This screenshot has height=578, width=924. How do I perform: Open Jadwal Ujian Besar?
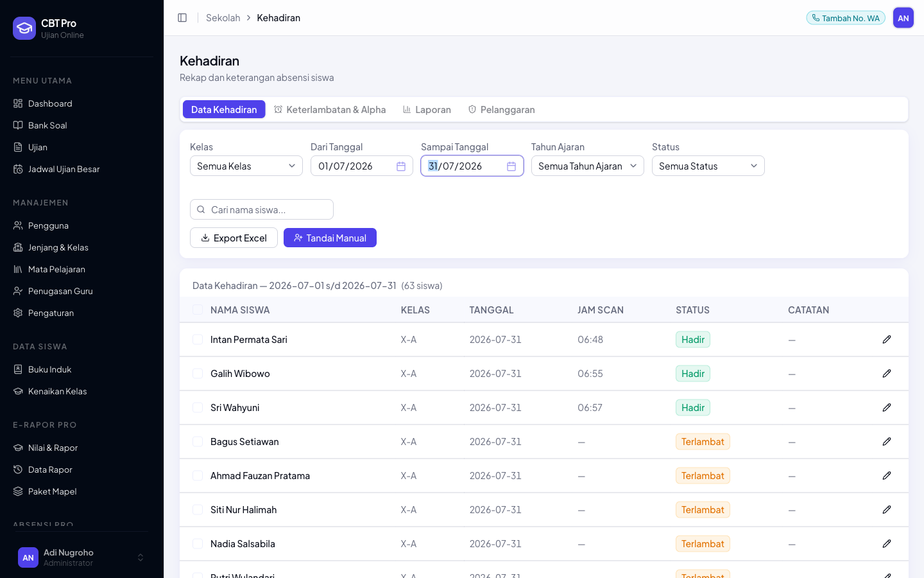(x=82, y=169)
